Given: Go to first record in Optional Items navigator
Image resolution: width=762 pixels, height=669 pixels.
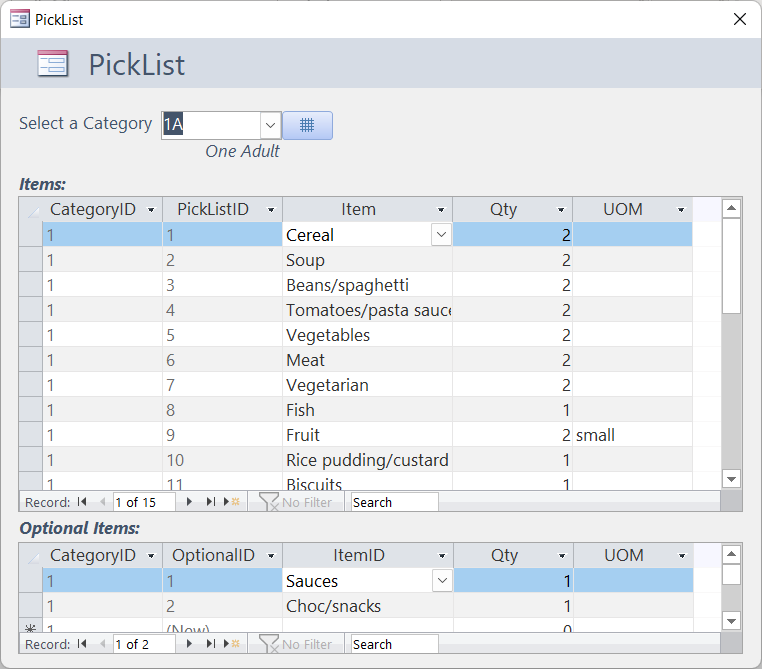Looking at the screenshot, I should (x=82, y=645).
